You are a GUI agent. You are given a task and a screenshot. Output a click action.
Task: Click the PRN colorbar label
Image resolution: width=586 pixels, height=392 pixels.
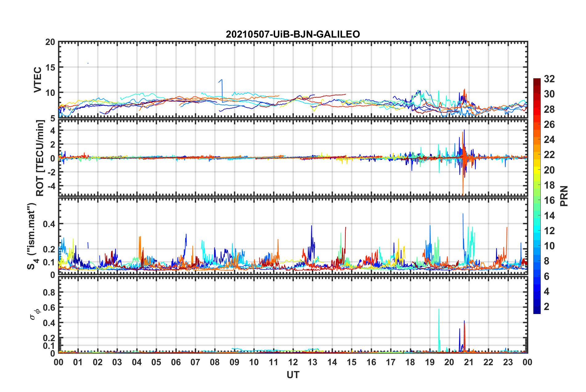[564, 196]
